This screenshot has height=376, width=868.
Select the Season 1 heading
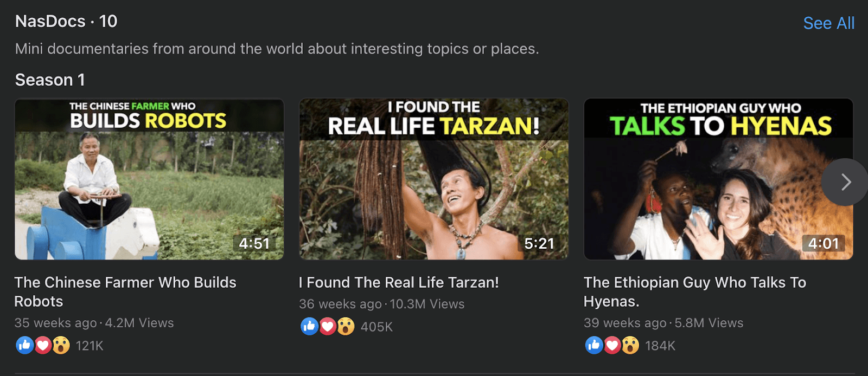(50, 80)
